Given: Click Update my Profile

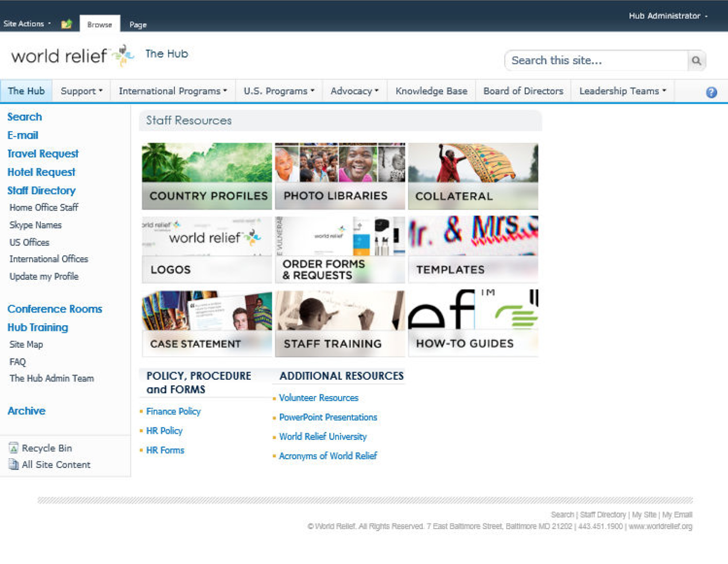Looking at the screenshot, I should point(44,276).
